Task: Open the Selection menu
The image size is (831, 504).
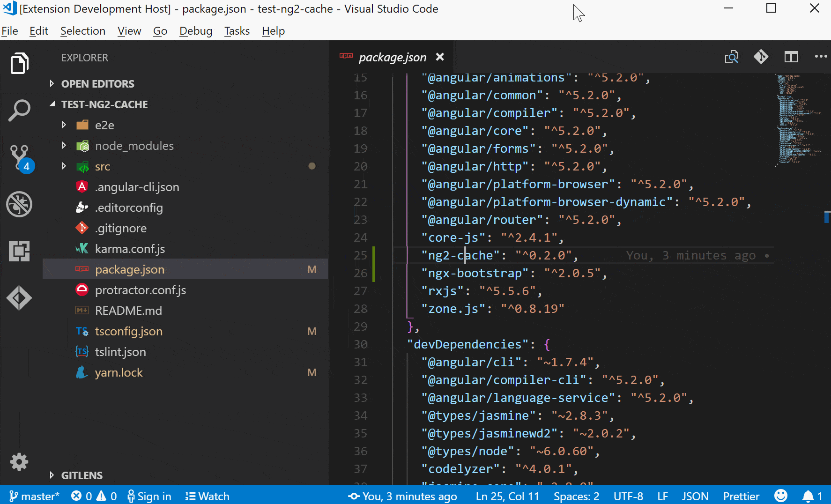Action: tap(83, 31)
